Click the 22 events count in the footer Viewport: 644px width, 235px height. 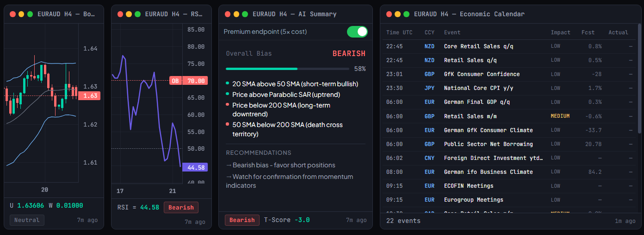(x=403, y=221)
